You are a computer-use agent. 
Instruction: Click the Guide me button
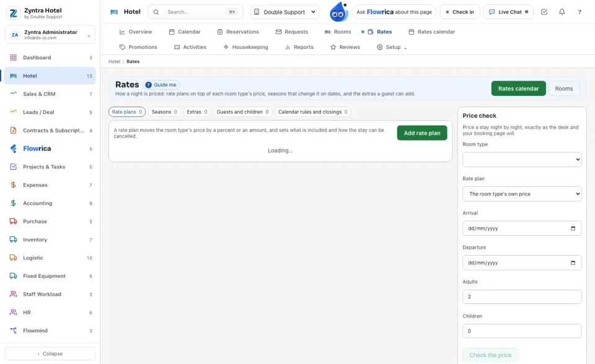(x=161, y=85)
